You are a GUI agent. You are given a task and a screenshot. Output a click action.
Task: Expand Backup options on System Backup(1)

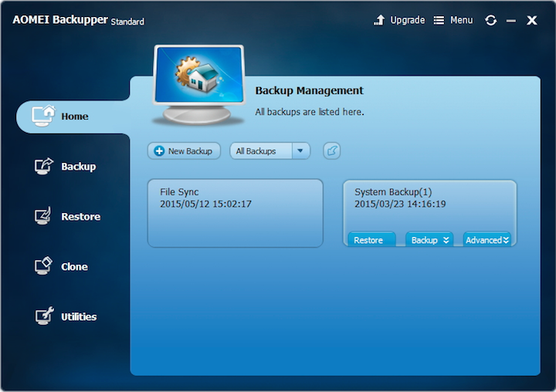point(429,239)
